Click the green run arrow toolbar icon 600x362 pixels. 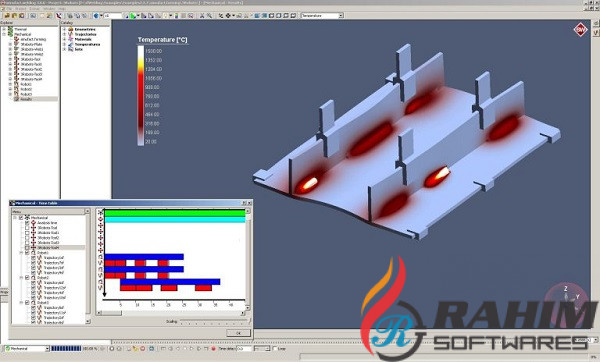(x=132, y=16)
